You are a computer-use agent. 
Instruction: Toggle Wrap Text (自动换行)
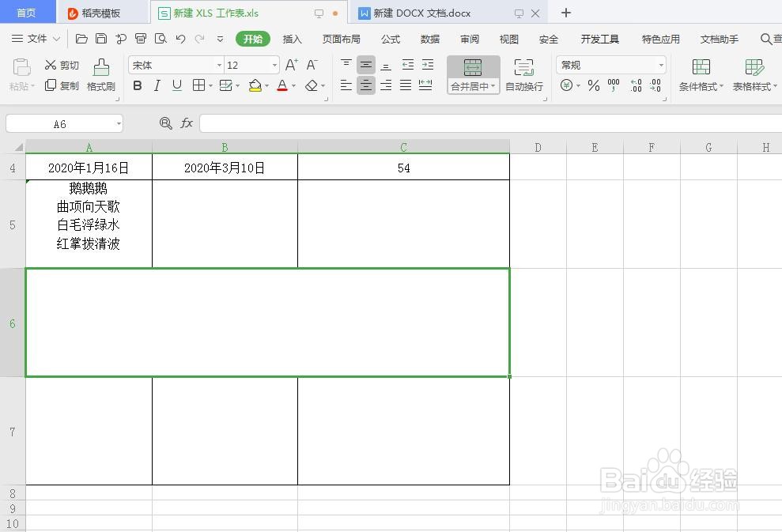524,75
